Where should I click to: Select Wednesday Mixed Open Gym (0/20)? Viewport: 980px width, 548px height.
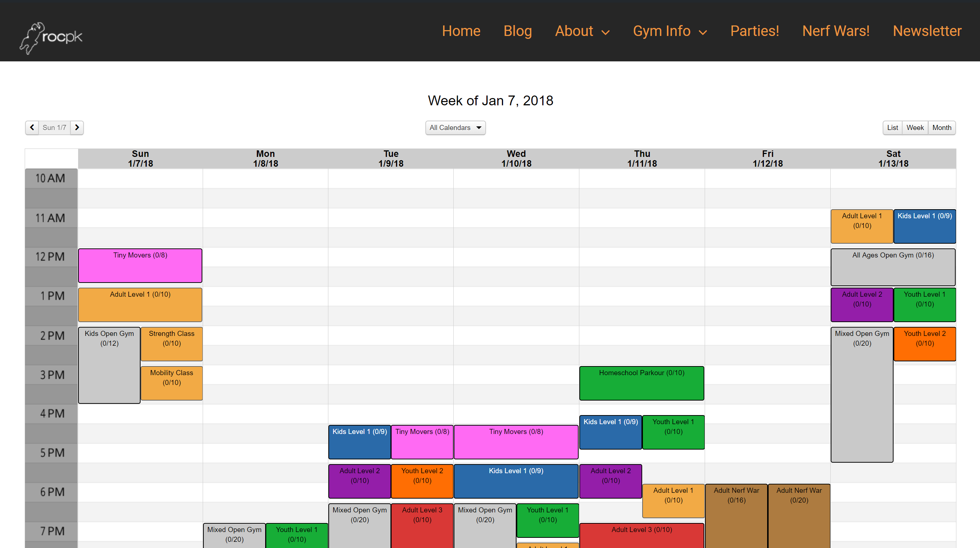point(485,525)
